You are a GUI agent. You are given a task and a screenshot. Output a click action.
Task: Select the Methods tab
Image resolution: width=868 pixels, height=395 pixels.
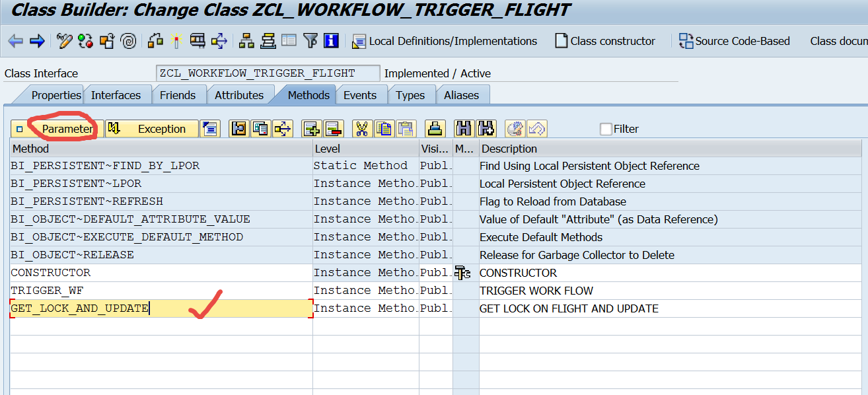click(308, 95)
